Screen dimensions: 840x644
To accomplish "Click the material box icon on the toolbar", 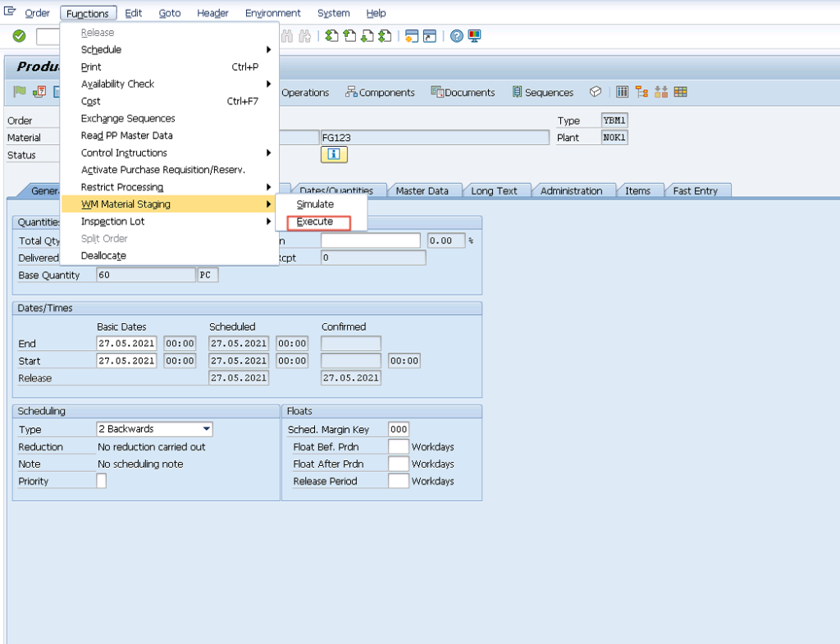I will click(x=596, y=92).
